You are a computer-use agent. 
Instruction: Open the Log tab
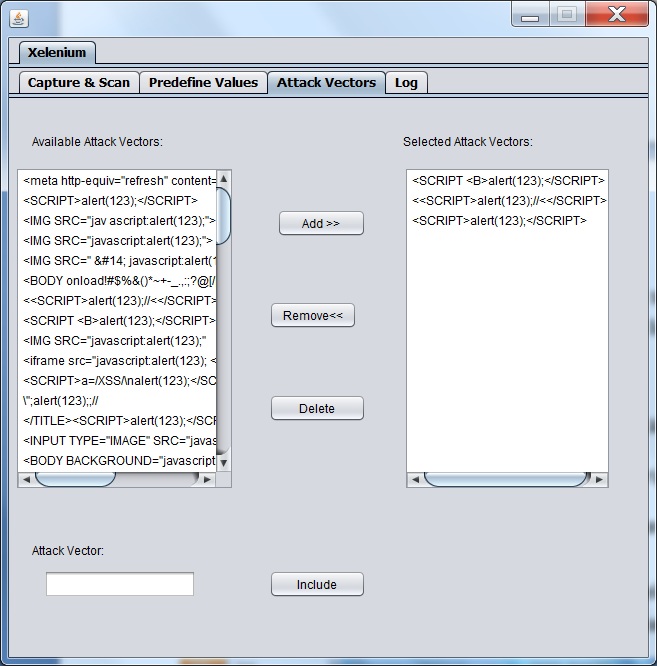click(406, 83)
